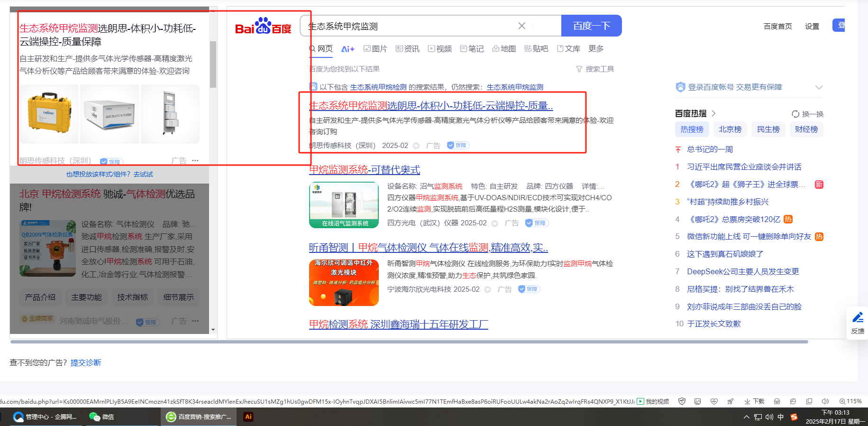Click the 技术指标 button in the ad preview
The width and height of the screenshot is (868, 426).
pyautogui.click(x=133, y=297)
